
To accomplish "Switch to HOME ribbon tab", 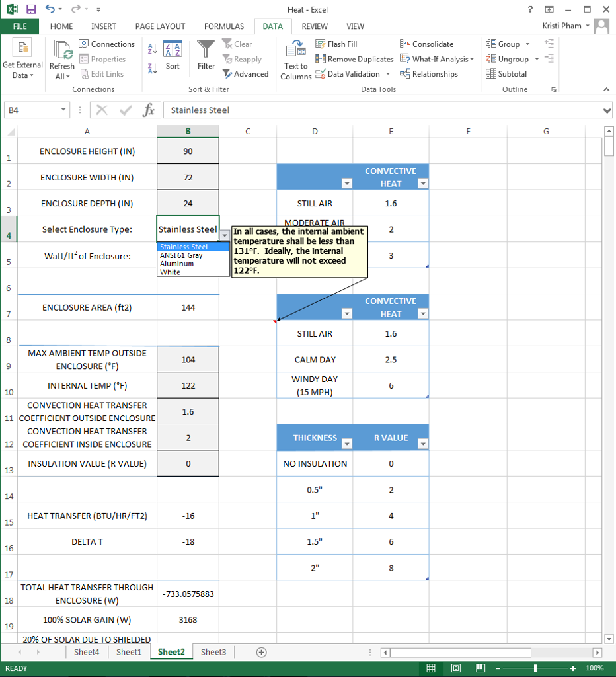I will [x=61, y=26].
